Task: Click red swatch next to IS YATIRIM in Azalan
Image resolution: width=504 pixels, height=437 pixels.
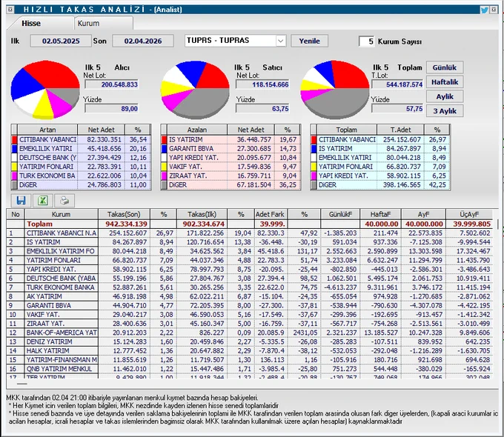Action: [164, 140]
